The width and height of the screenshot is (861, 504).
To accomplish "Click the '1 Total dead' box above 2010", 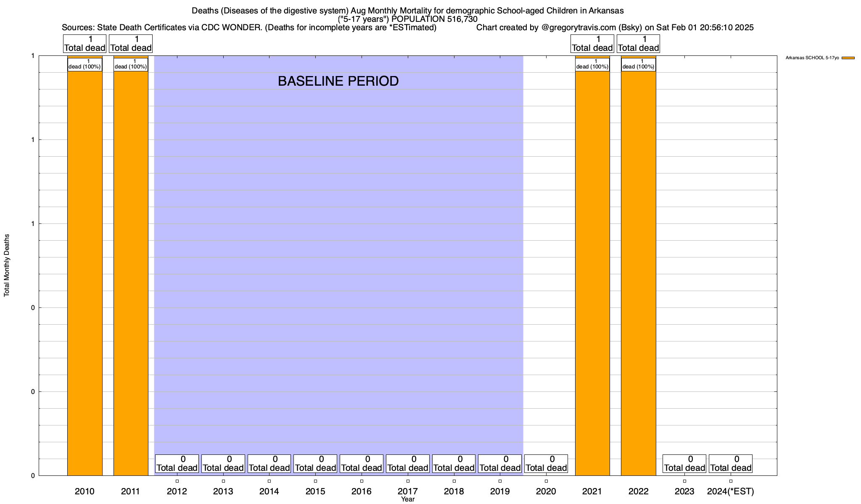I will (x=85, y=44).
